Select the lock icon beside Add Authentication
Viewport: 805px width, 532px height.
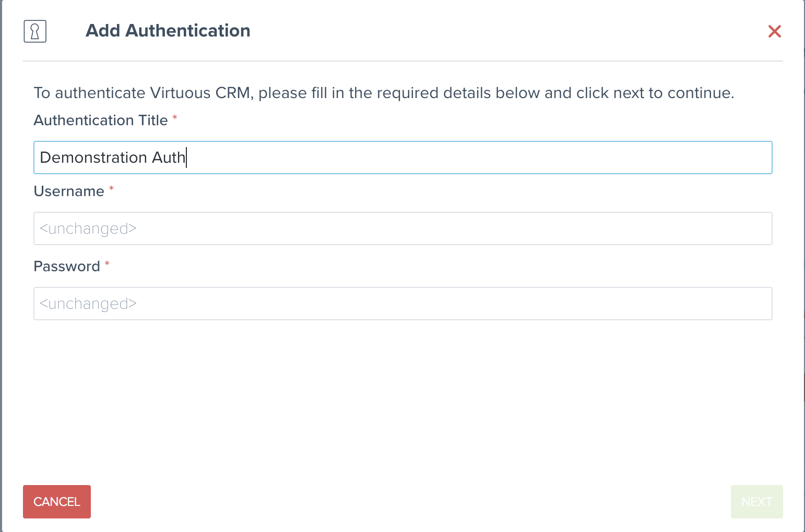point(35,31)
